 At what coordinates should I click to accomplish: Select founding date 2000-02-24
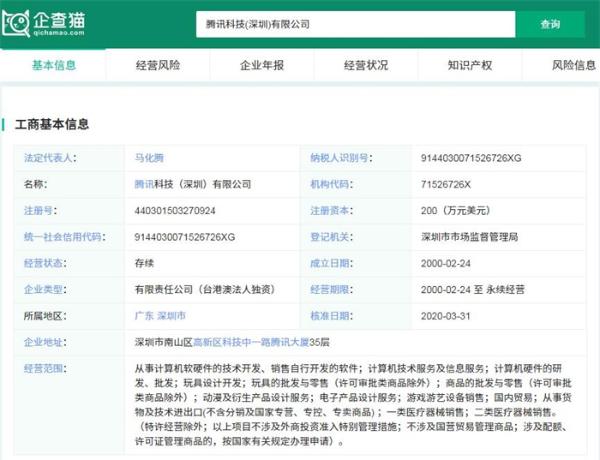click(445, 263)
